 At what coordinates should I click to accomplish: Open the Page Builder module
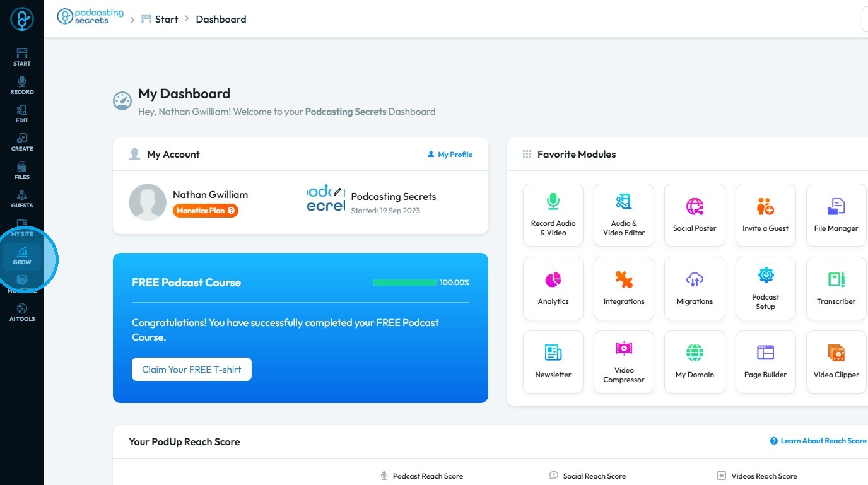pyautogui.click(x=765, y=362)
